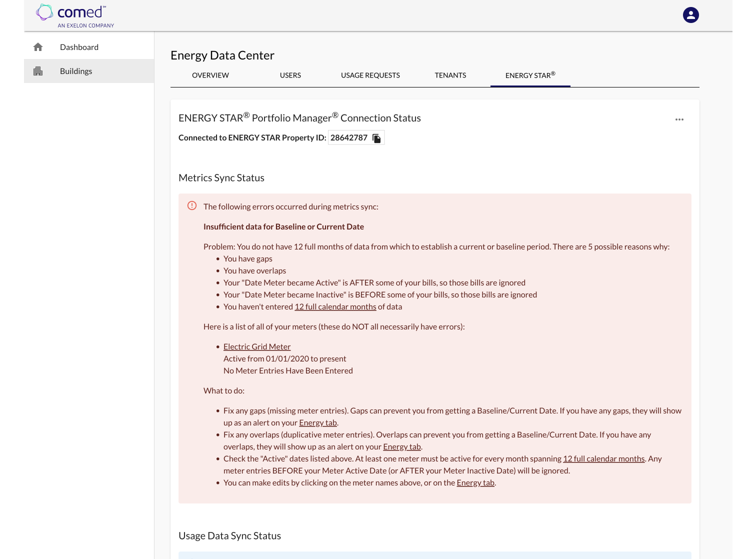Click the red error alert icon
Image resolution: width=756 pixels, height=559 pixels.
click(x=192, y=205)
